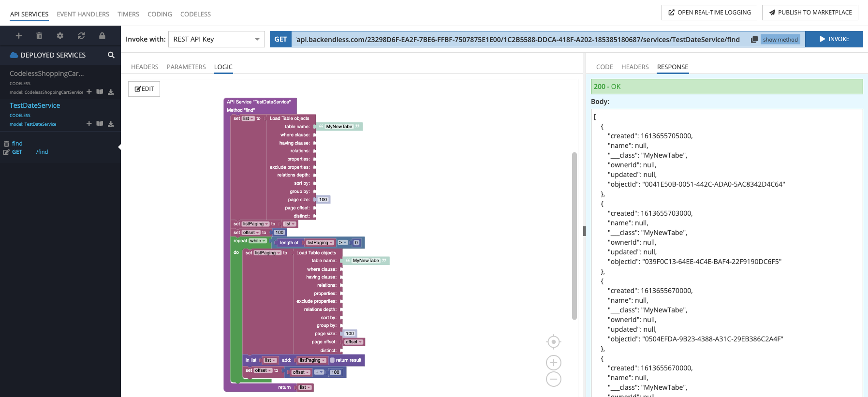Center the codeless workspace with crosshair icon
This screenshot has width=868, height=397.
click(x=553, y=342)
